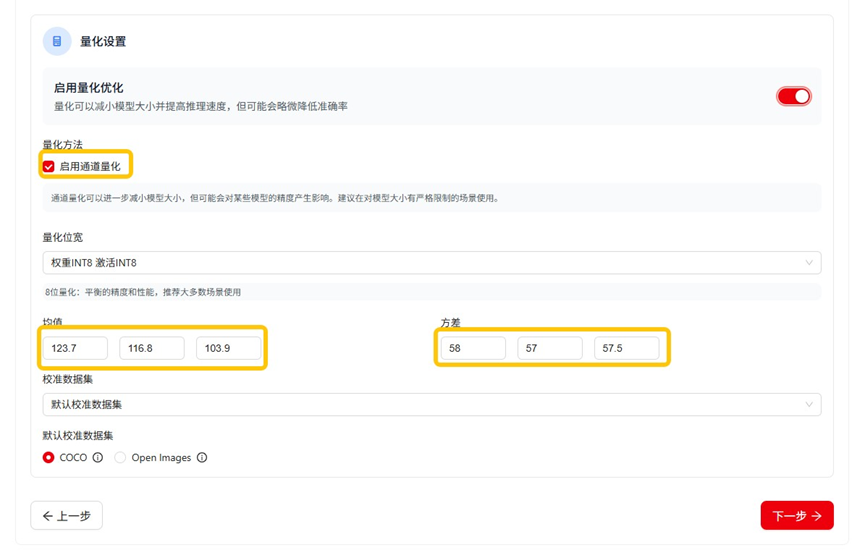Open the 权重INT8 激活INT8 bit-width dropdown
Image resolution: width=865 pixels, height=558 pixels.
pos(432,263)
